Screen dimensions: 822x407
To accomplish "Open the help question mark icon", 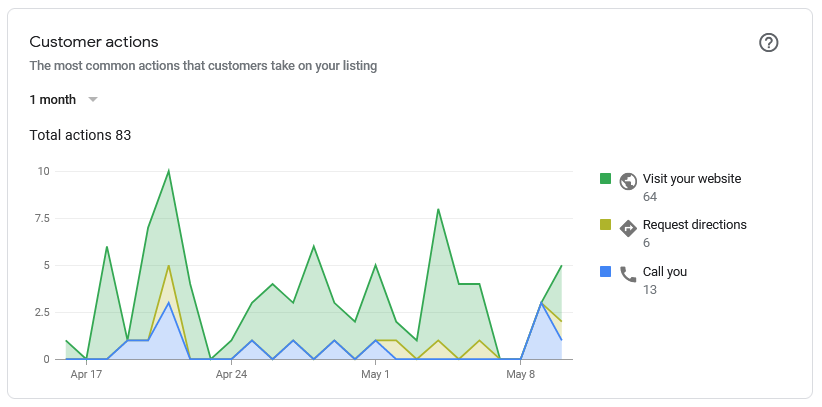I will click(x=768, y=42).
